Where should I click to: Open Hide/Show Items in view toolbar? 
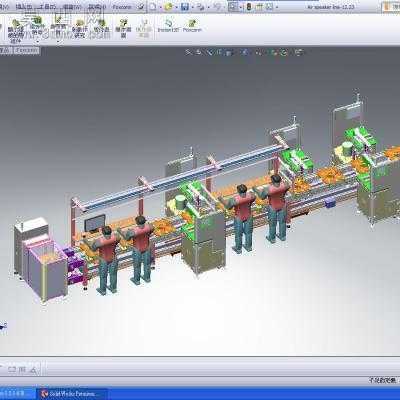[x=259, y=53]
